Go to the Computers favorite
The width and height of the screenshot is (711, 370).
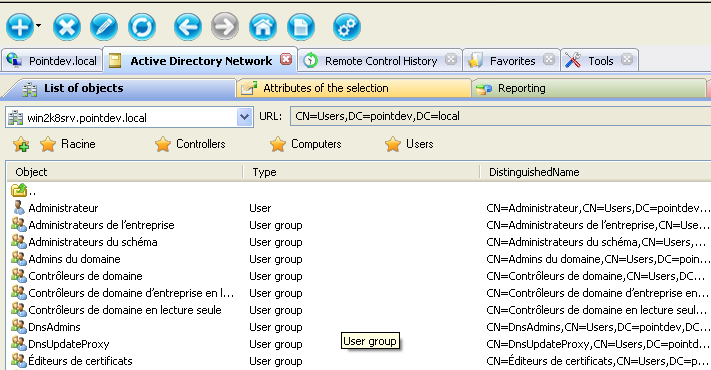click(x=306, y=144)
